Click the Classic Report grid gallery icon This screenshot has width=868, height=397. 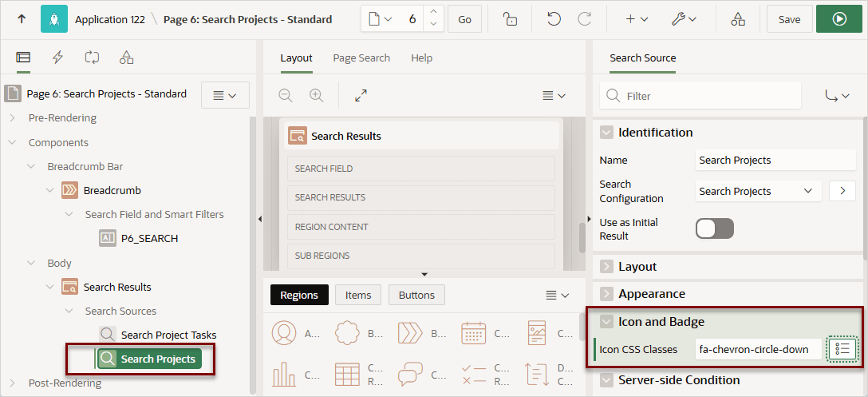(347, 375)
